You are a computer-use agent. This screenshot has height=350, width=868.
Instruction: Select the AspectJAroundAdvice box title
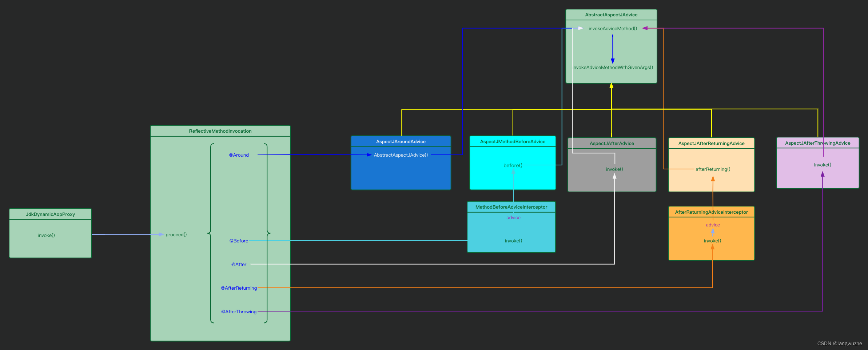pyautogui.click(x=401, y=141)
